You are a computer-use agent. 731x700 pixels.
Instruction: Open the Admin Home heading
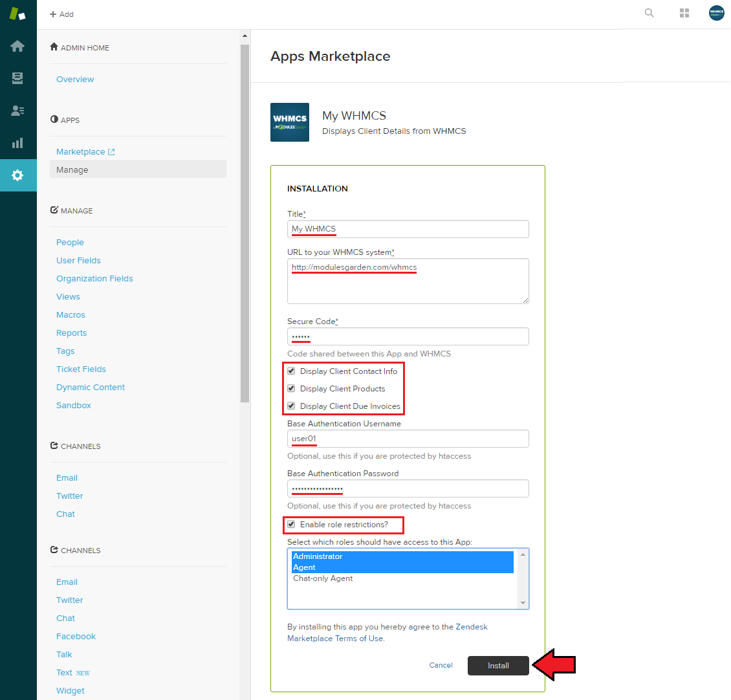point(80,48)
